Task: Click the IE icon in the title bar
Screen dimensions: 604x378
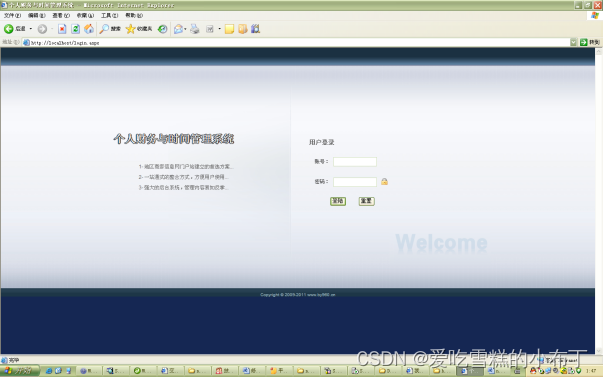Action: 4,5
